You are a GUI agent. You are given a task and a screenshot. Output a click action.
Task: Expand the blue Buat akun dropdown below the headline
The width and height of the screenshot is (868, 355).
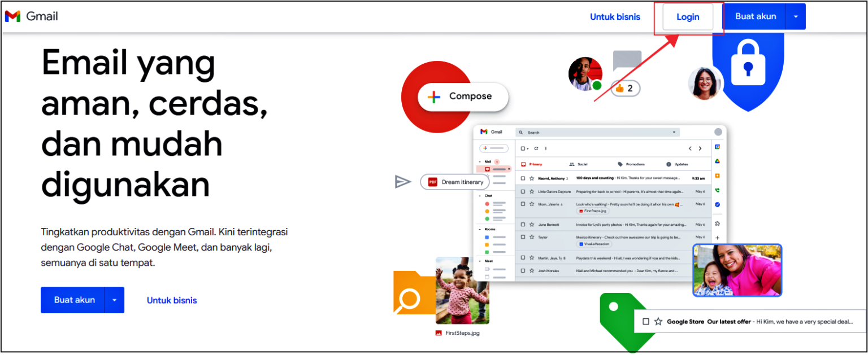(x=115, y=300)
